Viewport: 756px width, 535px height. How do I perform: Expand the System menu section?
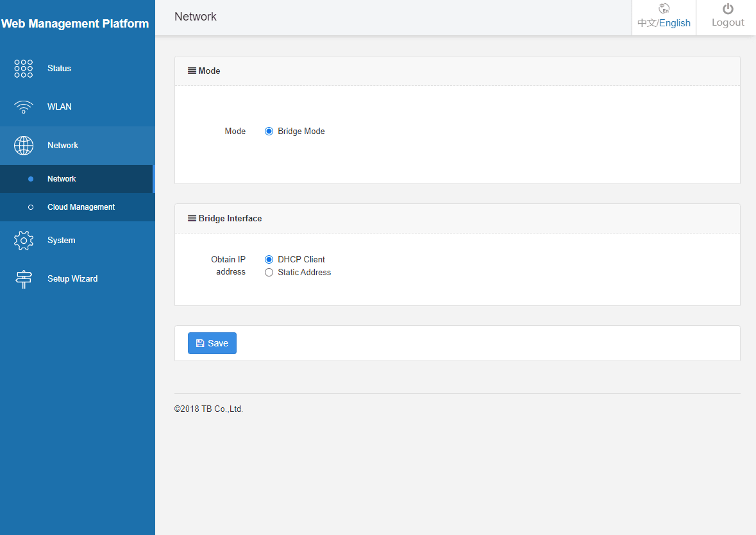62,241
